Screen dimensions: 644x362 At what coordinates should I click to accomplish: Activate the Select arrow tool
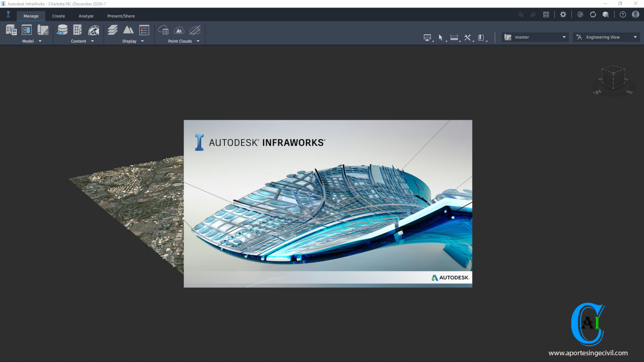click(x=441, y=37)
